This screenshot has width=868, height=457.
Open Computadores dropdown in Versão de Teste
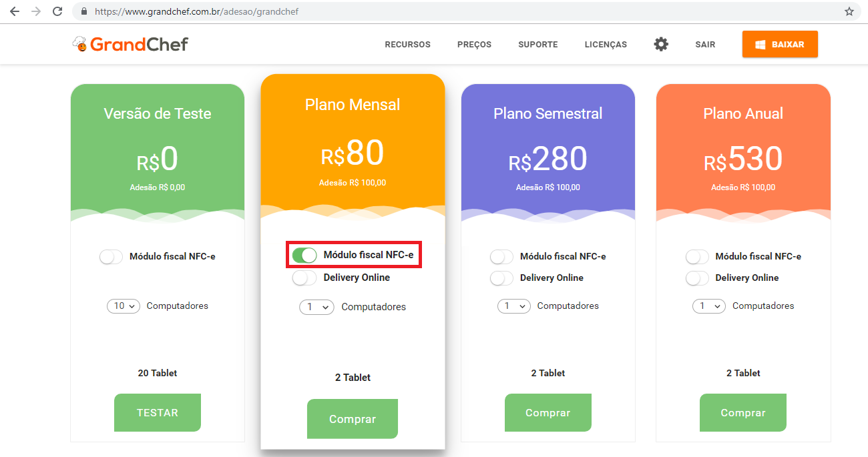click(124, 306)
